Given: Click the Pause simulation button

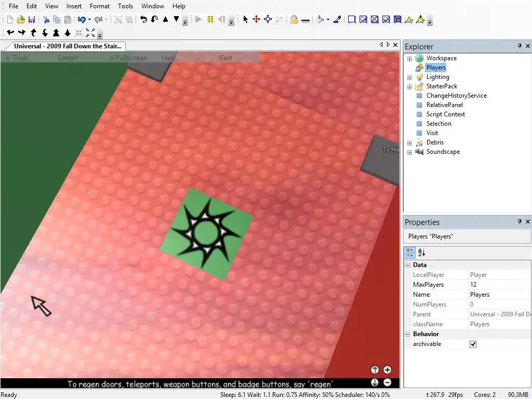Looking at the screenshot, I should point(210,19).
